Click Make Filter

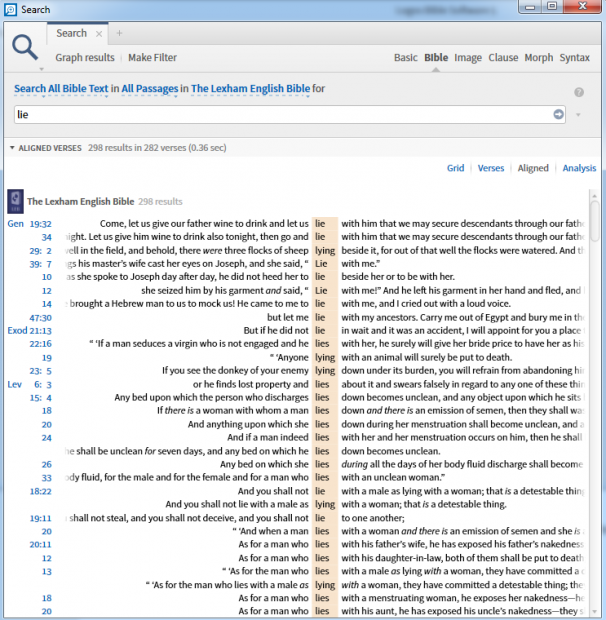pyautogui.click(x=152, y=58)
